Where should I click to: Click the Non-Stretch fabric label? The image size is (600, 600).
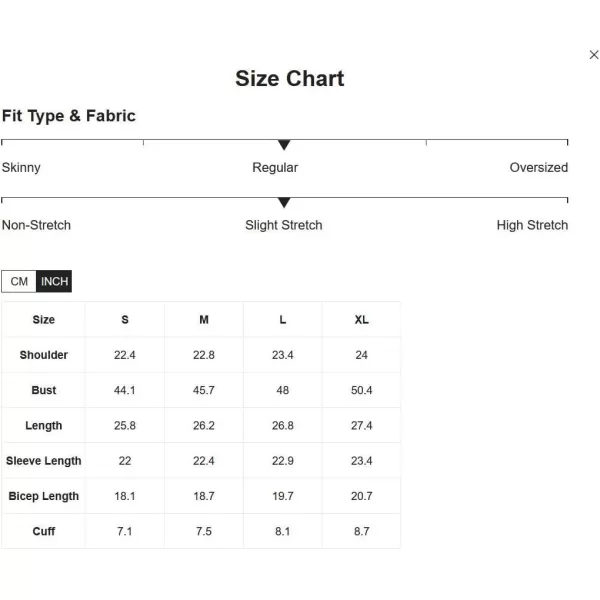pyautogui.click(x=36, y=225)
